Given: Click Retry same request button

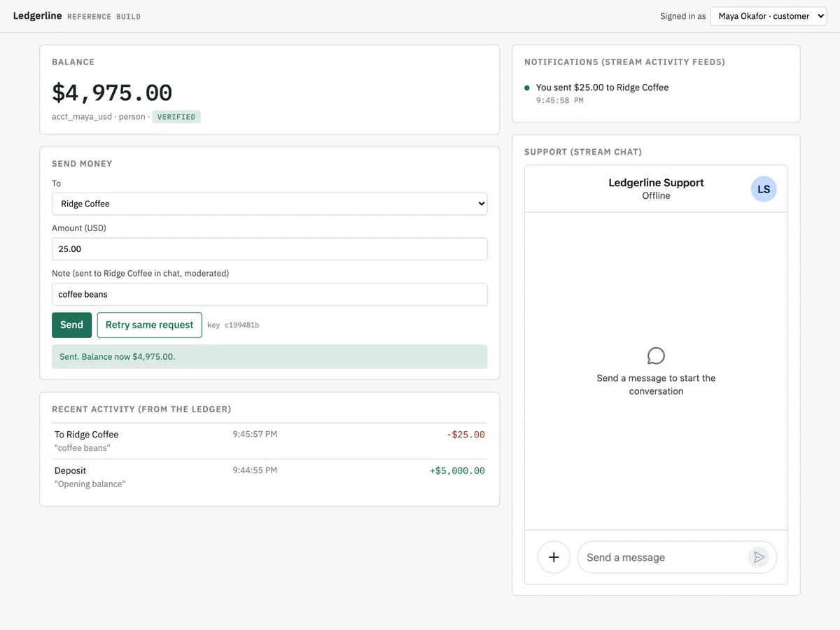Looking at the screenshot, I should (149, 325).
